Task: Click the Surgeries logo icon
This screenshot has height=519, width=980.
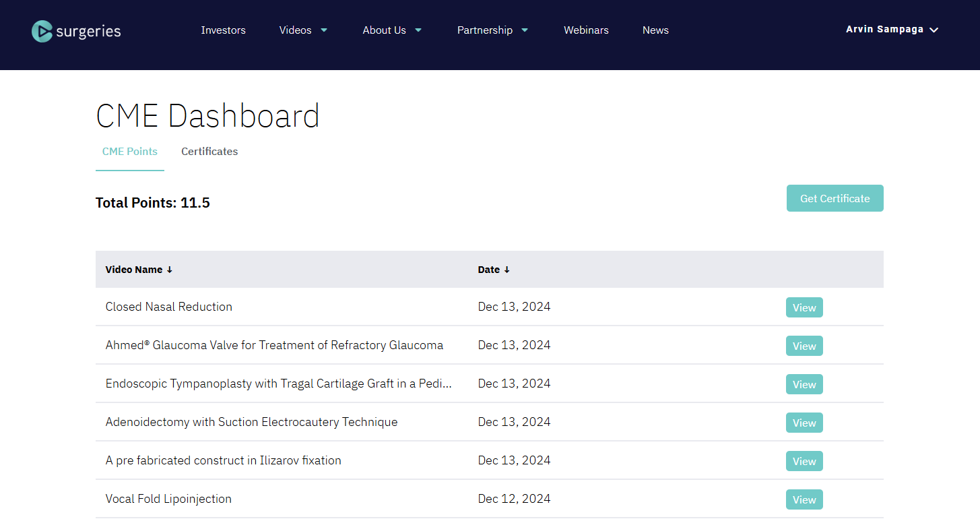Action: [42, 31]
